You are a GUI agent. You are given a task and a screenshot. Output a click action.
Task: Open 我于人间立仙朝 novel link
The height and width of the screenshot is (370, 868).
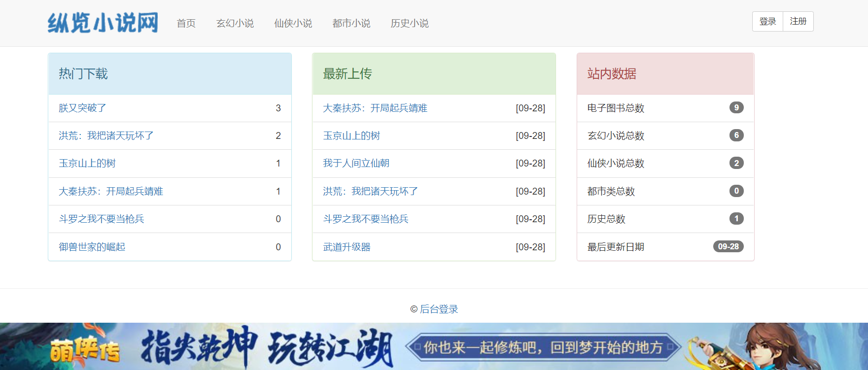coord(356,163)
